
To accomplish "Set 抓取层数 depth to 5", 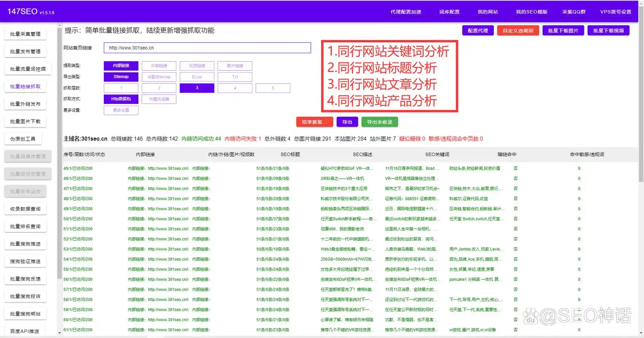I will [x=273, y=88].
